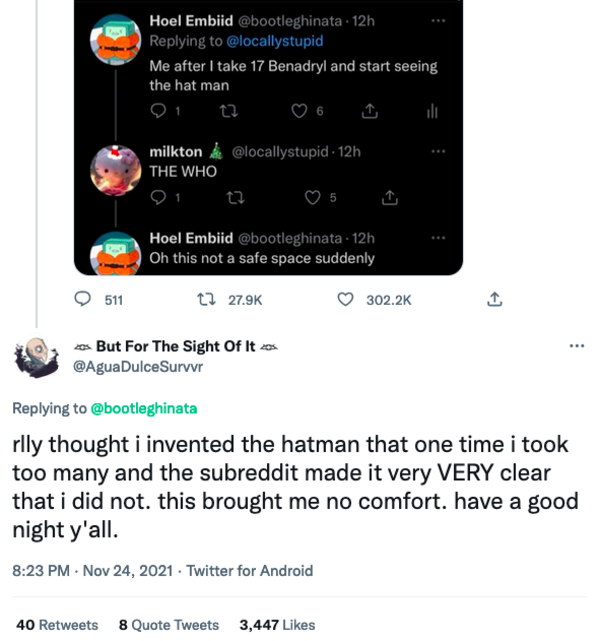Image resolution: width=600 pixels, height=641 pixels.
Task: Share the main tweet via share icon
Action: (x=493, y=299)
